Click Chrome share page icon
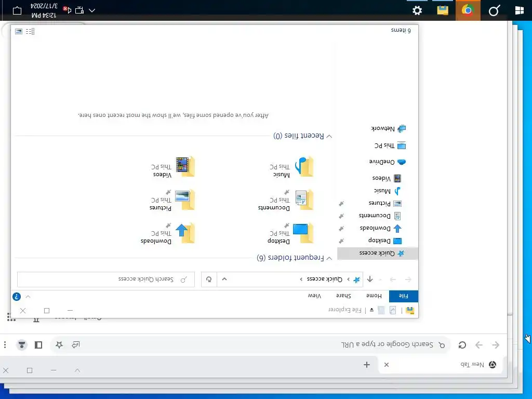The image size is (532, 399). [x=76, y=345]
